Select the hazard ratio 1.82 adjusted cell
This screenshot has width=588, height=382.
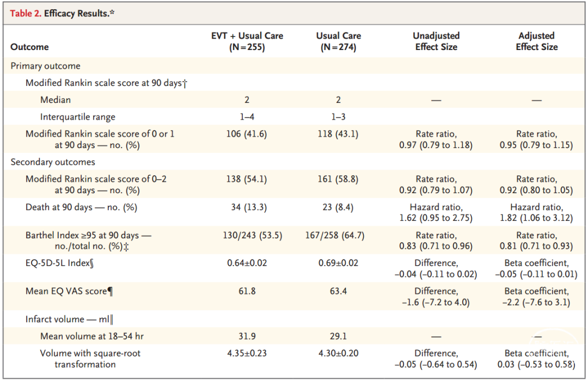tap(537, 213)
